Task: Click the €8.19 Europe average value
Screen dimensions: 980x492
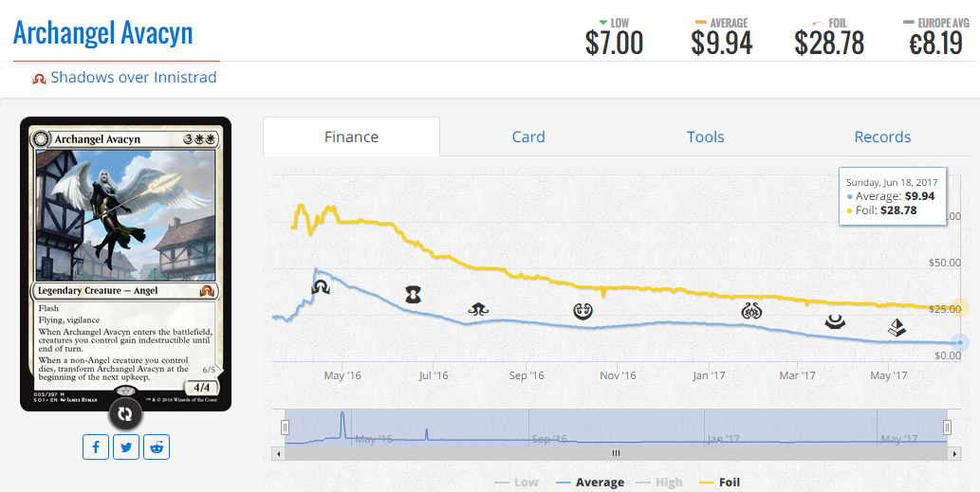Action: coord(935,43)
